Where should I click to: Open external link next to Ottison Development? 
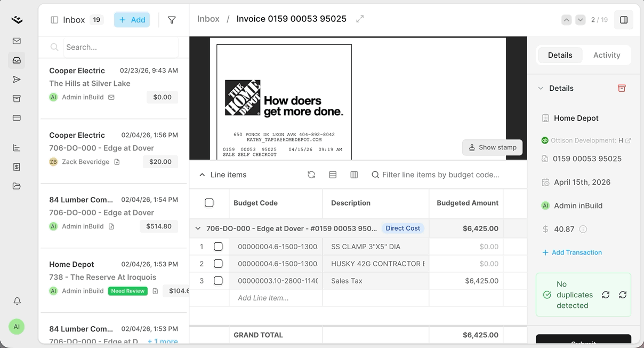click(x=628, y=140)
